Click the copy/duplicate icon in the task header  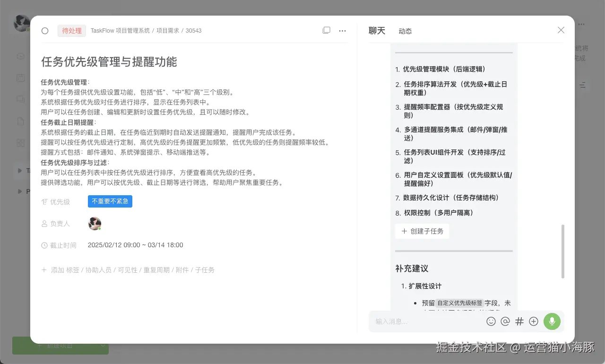coord(326,30)
